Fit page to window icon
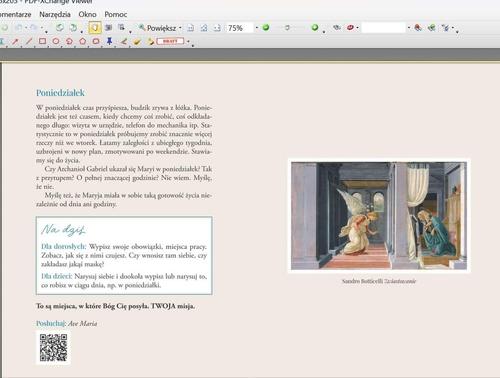The height and width of the screenshot is (378, 500). click(204, 28)
